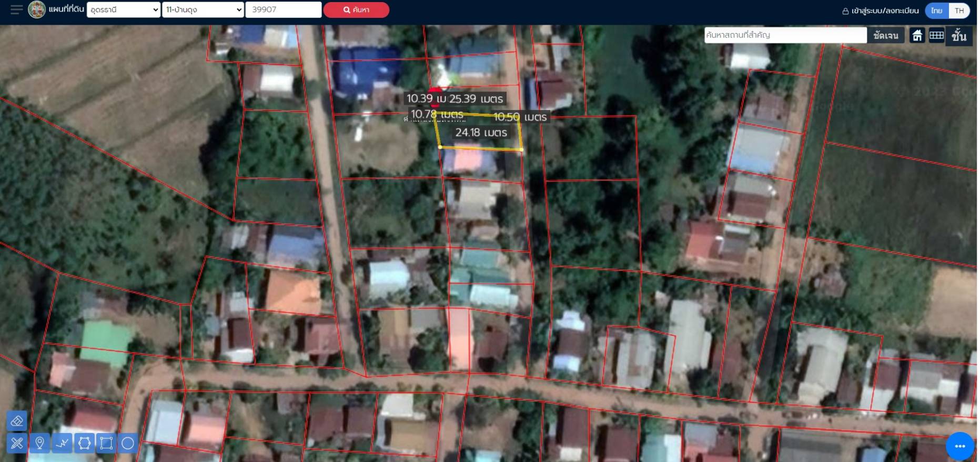Open the hamburger menu

pos(16,9)
